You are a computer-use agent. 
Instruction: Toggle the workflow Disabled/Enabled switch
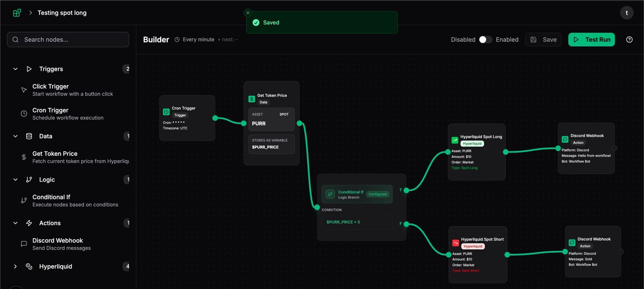pos(485,39)
